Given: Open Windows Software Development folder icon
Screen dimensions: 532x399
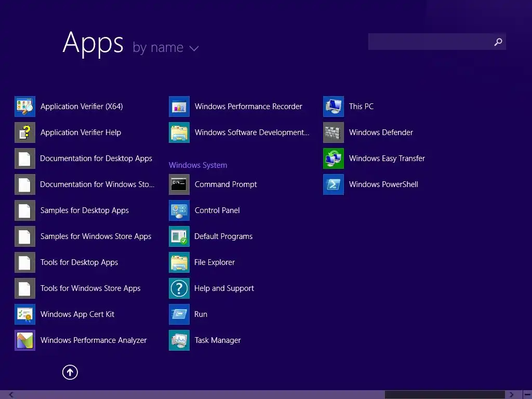Looking at the screenshot, I should (179, 132).
